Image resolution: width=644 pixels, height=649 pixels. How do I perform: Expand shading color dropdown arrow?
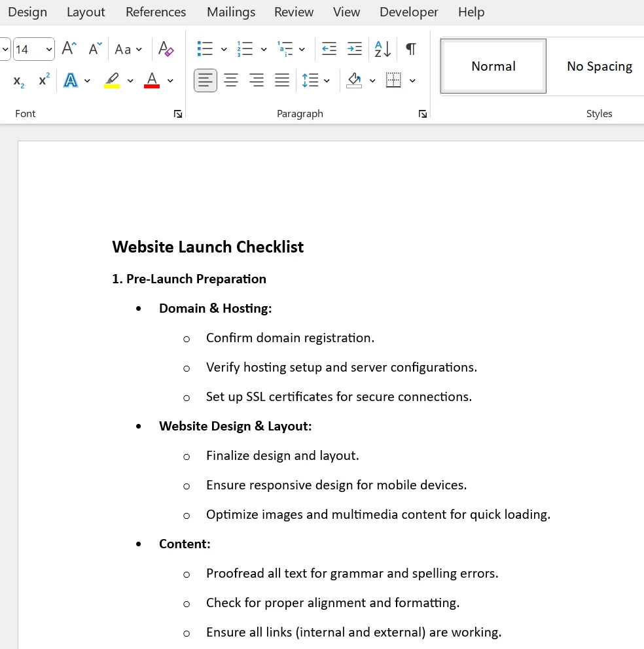click(x=372, y=80)
